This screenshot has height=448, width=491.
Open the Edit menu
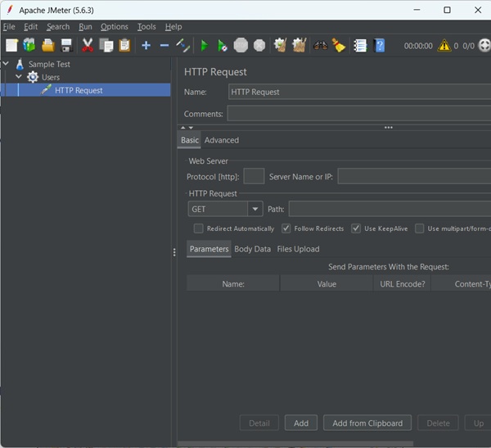31,27
